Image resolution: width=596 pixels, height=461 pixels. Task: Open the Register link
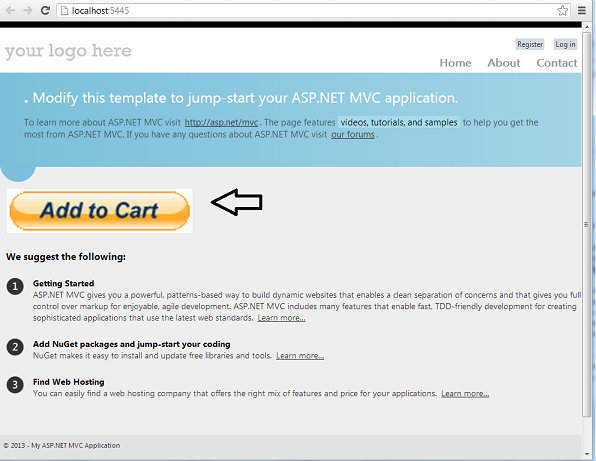click(530, 44)
